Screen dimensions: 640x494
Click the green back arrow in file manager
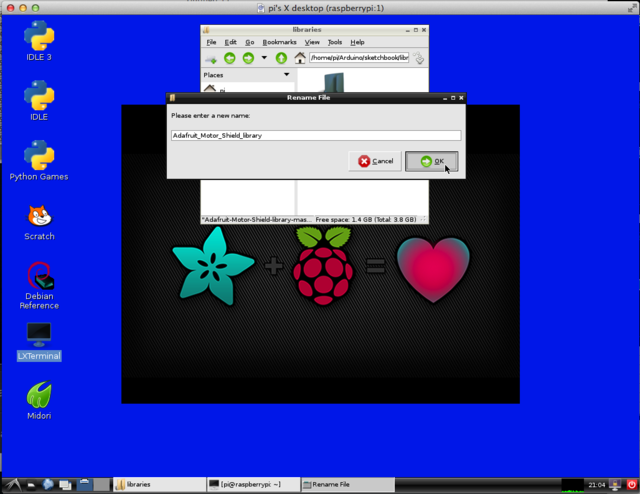[x=229, y=58]
